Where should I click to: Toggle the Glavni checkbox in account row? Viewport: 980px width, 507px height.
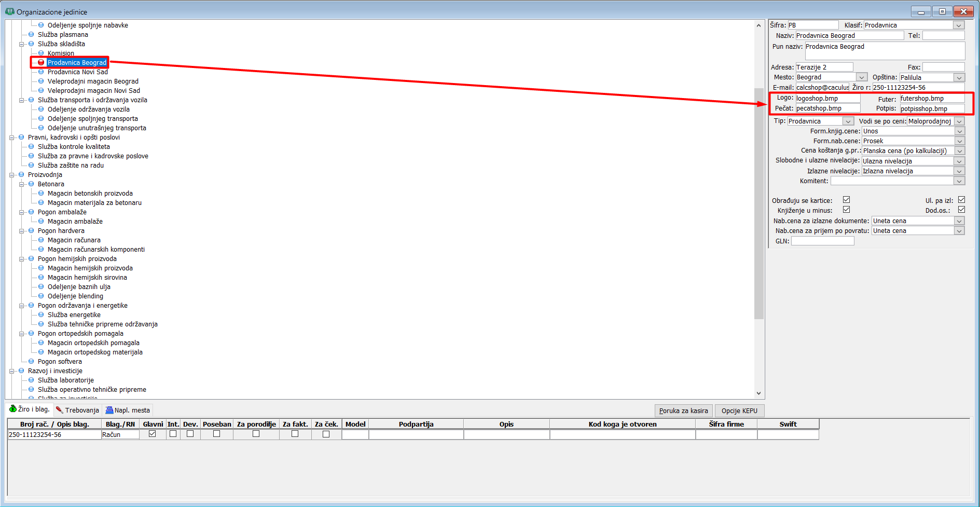click(x=152, y=434)
